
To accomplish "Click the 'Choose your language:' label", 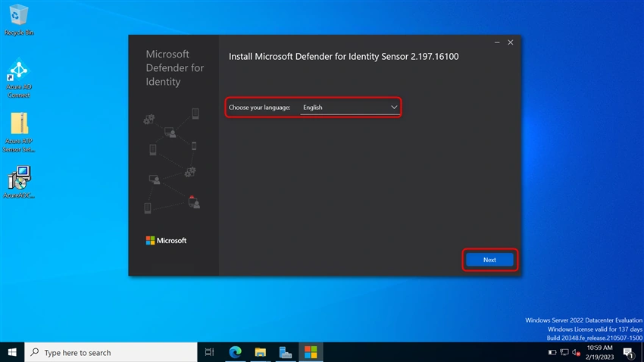I will [259, 108].
